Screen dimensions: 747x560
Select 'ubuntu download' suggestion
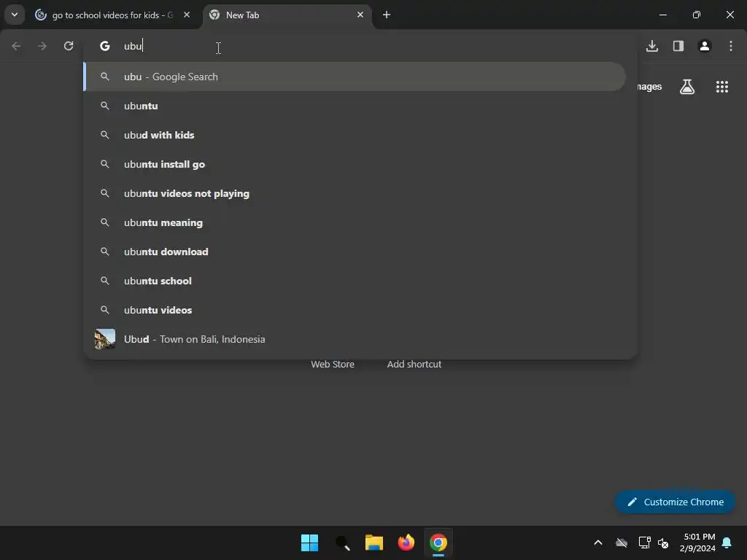355,252
